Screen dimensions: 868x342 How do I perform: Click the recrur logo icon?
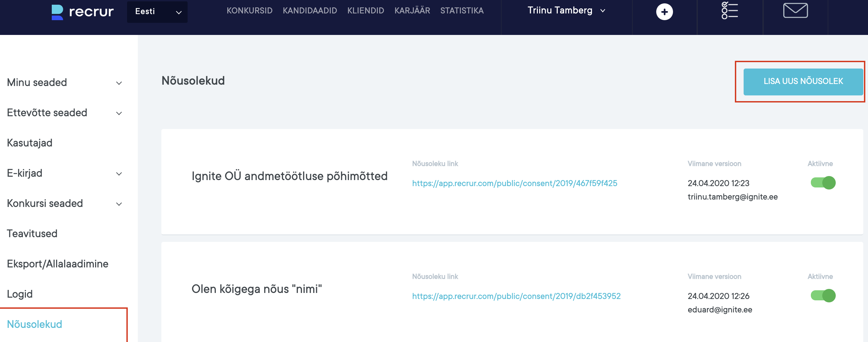coord(57,12)
